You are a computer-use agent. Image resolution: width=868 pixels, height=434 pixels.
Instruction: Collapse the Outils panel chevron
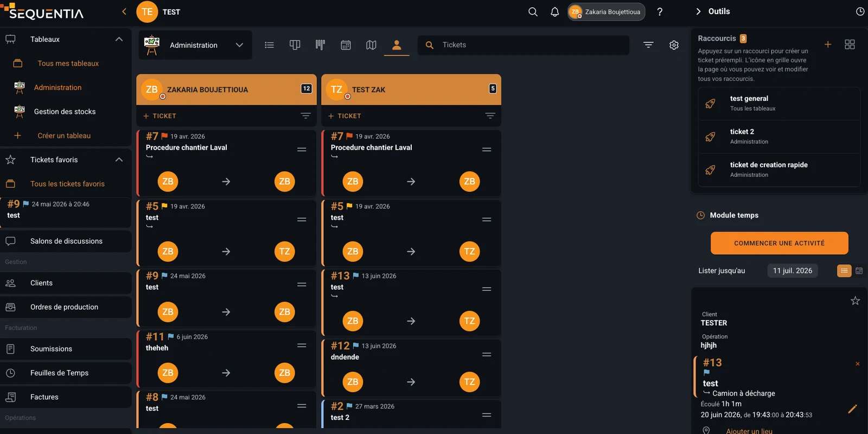pos(698,11)
